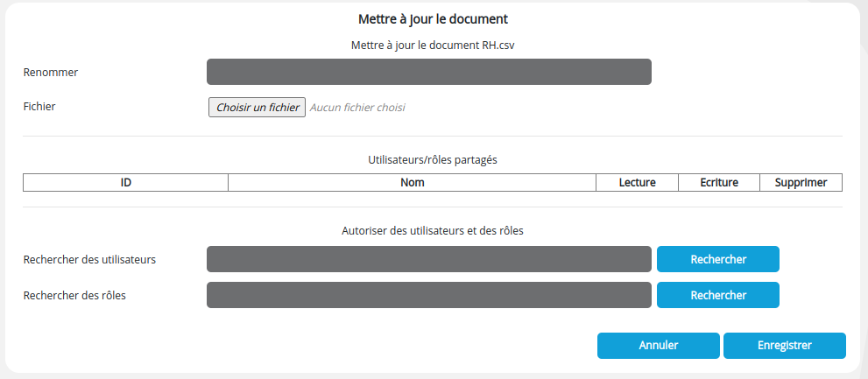This screenshot has width=868, height=379.
Task: Save changes with the Enregistrer button
Action: click(784, 346)
